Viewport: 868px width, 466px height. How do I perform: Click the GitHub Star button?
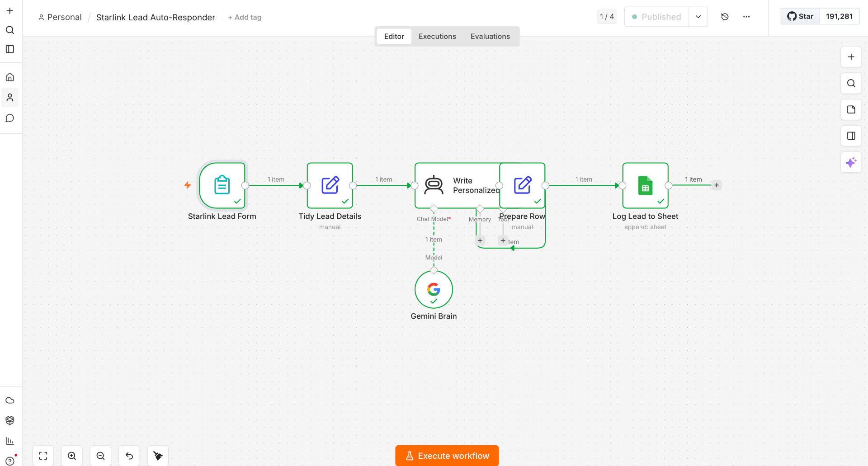tap(800, 16)
